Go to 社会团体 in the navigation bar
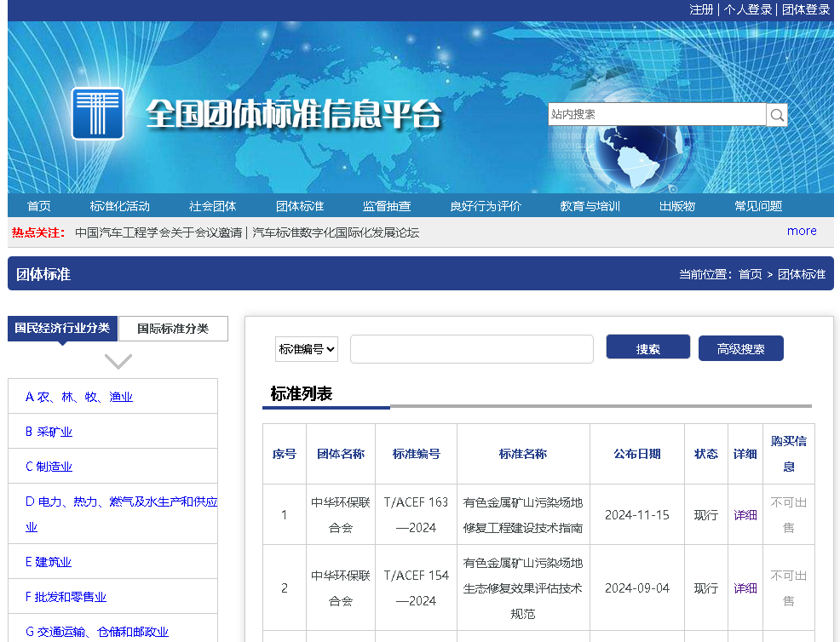Screen dimensions: 840x642 [x=213, y=206]
